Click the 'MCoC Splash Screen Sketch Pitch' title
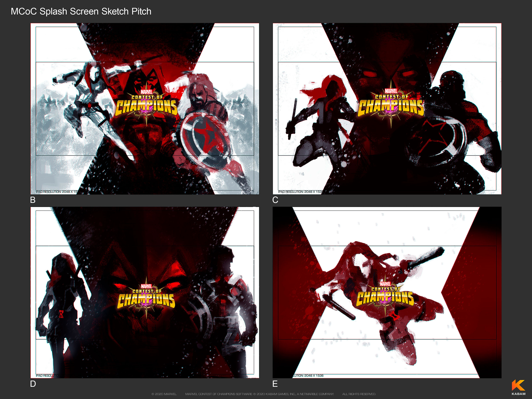Image resolution: width=532 pixels, height=399 pixels. tap(81, 11)
